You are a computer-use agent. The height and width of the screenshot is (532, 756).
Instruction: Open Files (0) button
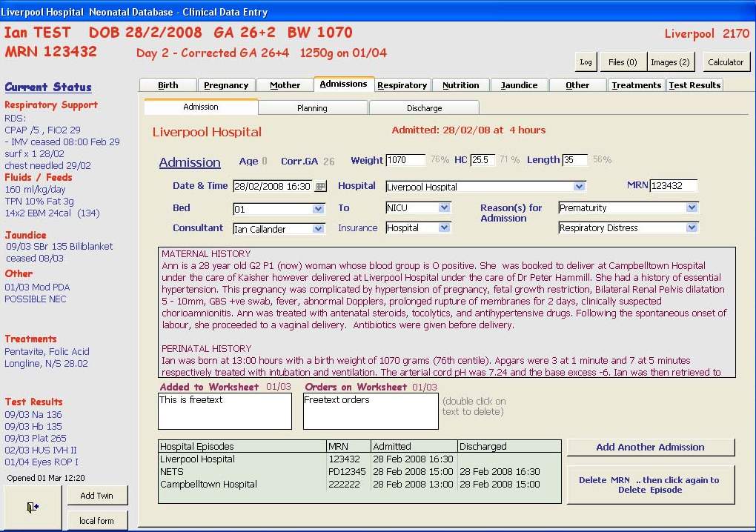click(x=622, y=62)
